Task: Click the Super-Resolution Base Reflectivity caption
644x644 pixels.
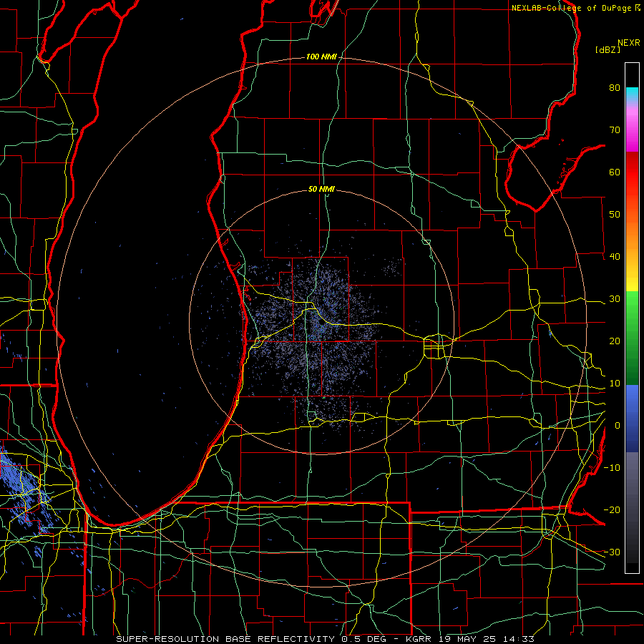Action: coord(325,639)
